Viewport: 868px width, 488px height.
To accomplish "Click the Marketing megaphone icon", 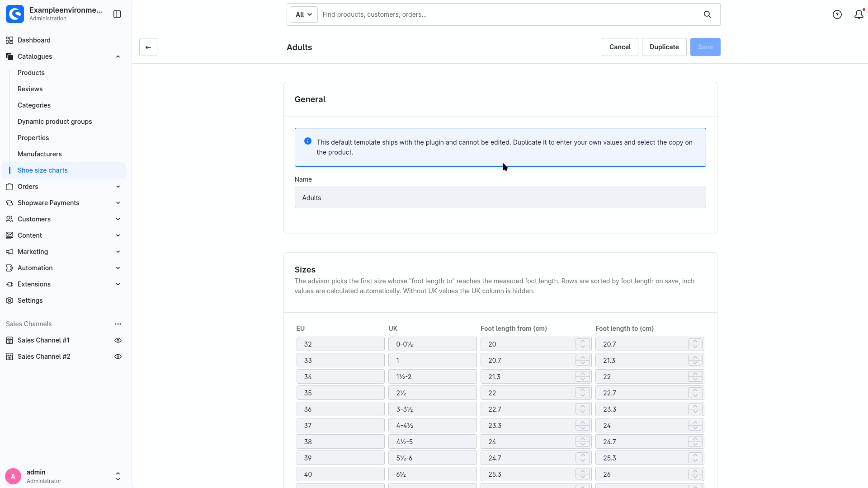I will [x=9, y=252].
